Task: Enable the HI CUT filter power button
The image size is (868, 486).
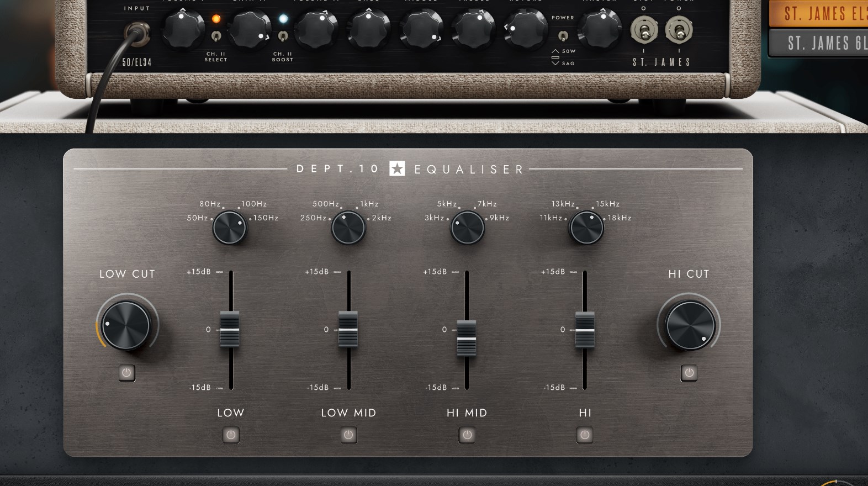Action: coord(689,373)
